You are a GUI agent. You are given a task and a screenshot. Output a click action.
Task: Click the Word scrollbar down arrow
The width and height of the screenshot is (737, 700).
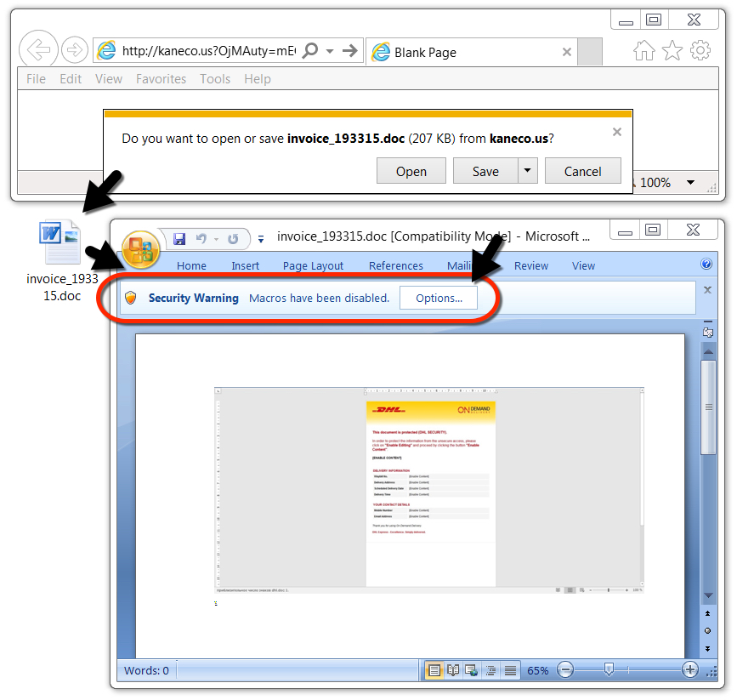708,595
